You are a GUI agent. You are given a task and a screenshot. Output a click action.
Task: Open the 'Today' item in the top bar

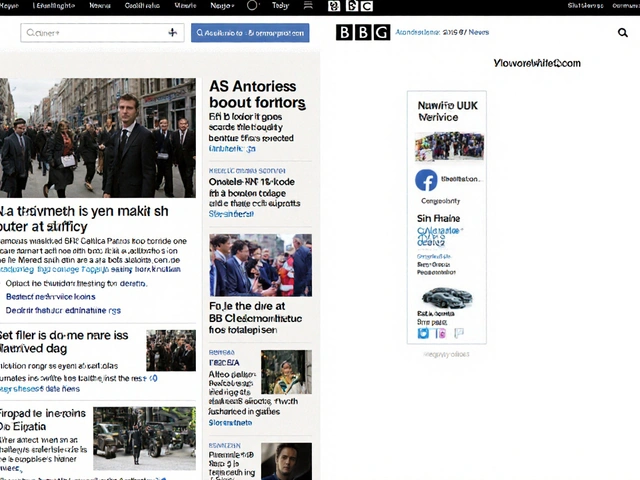[280, 6]
